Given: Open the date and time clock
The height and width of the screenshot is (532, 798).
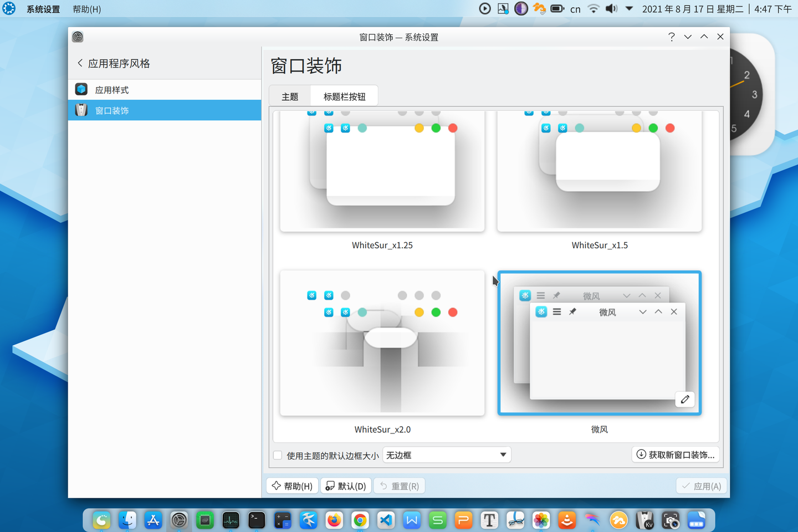Looking at the screenshot, I should 717,9.
